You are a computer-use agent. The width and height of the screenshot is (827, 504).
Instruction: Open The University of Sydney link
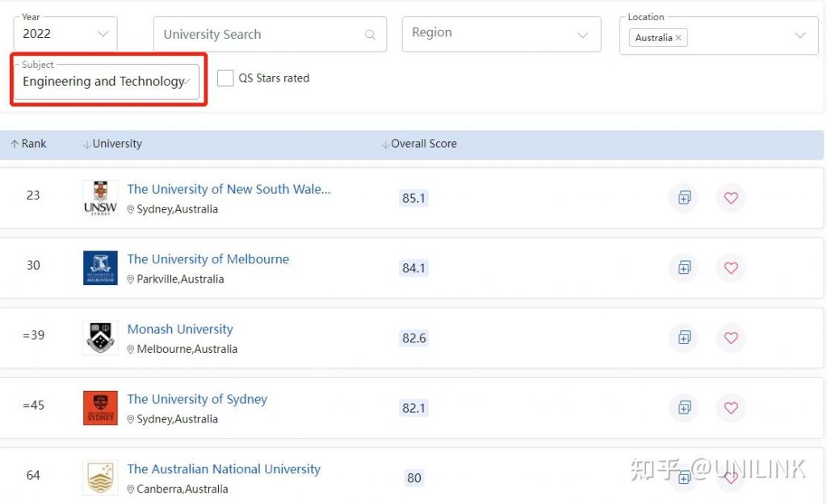click(197, 399)
